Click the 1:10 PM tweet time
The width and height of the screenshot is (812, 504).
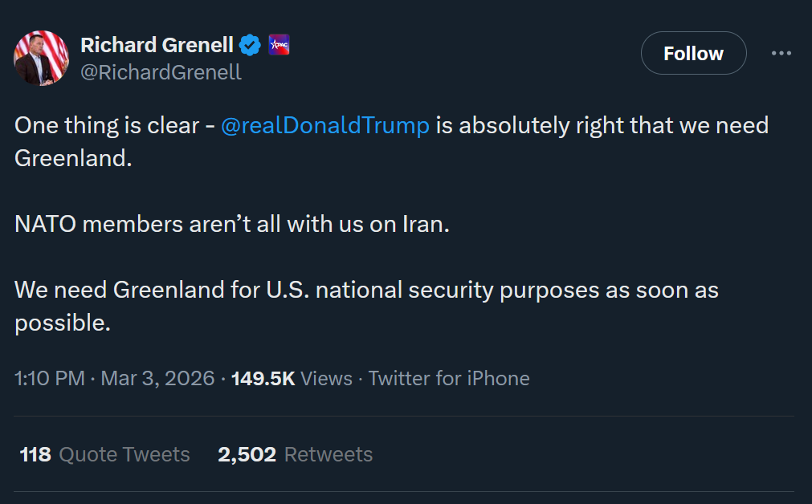click(x=49, y=378)
